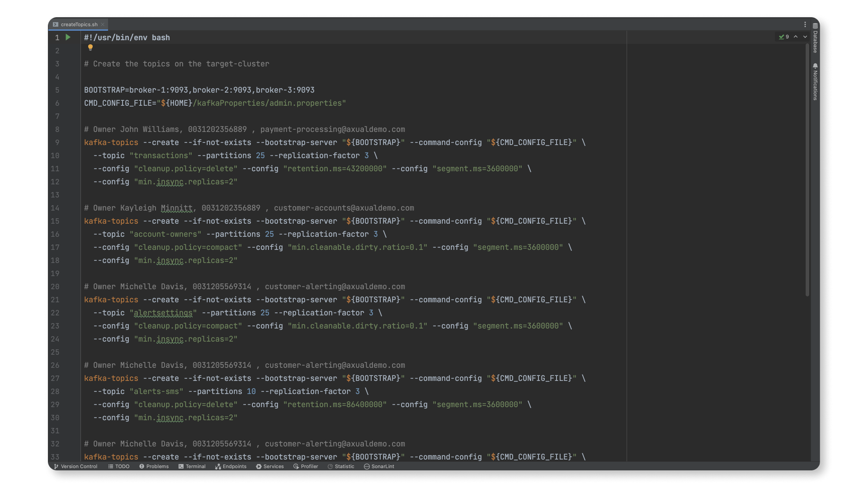The height and width of the screenshot is (488, 868).
Task: Open the editor's three-dot options menu
Action: 805,25
